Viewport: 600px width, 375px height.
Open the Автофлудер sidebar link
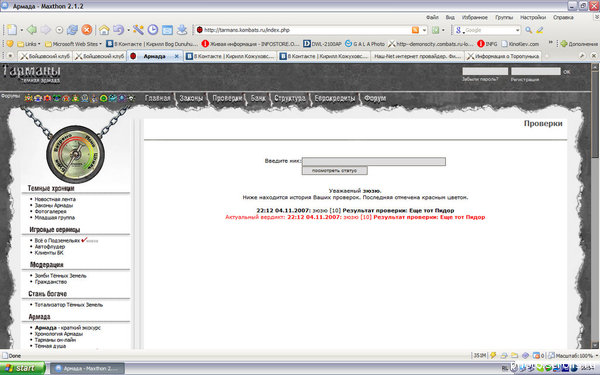click(x=50, y=247)
